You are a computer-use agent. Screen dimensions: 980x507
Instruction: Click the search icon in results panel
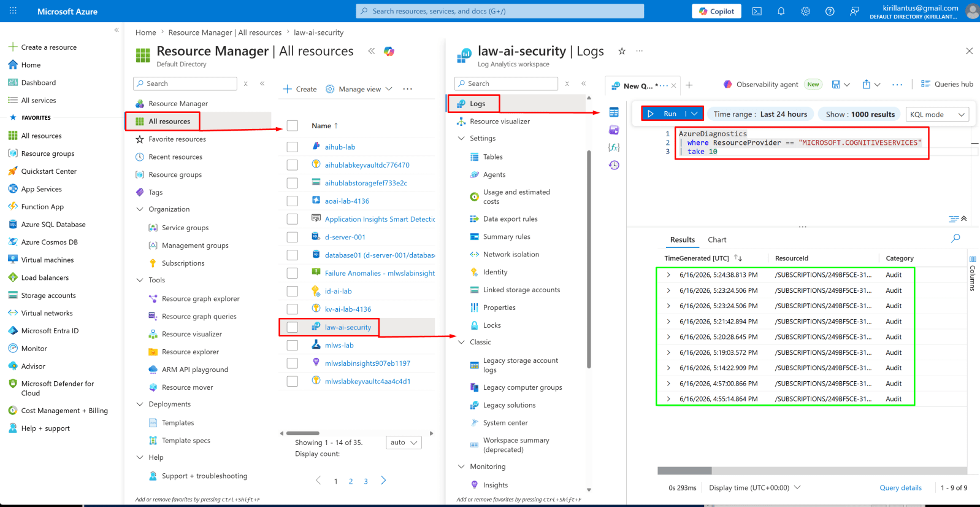pos(955,238)
